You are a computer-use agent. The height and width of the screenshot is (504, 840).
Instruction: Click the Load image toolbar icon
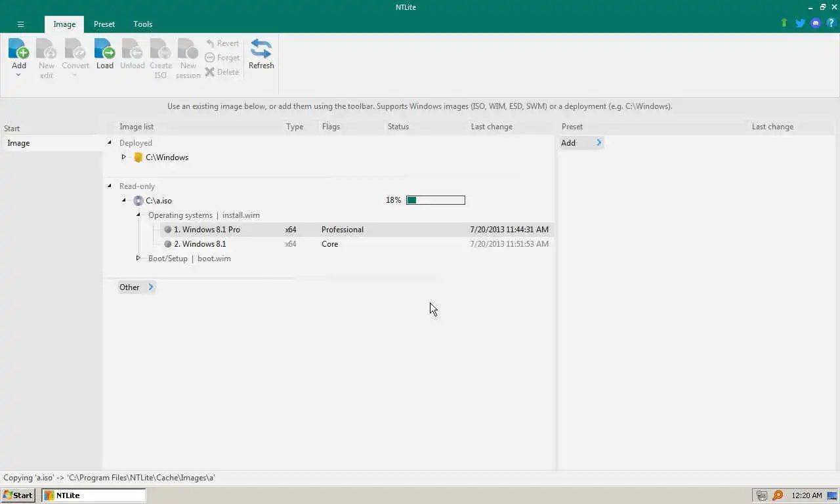pos(104,49)
